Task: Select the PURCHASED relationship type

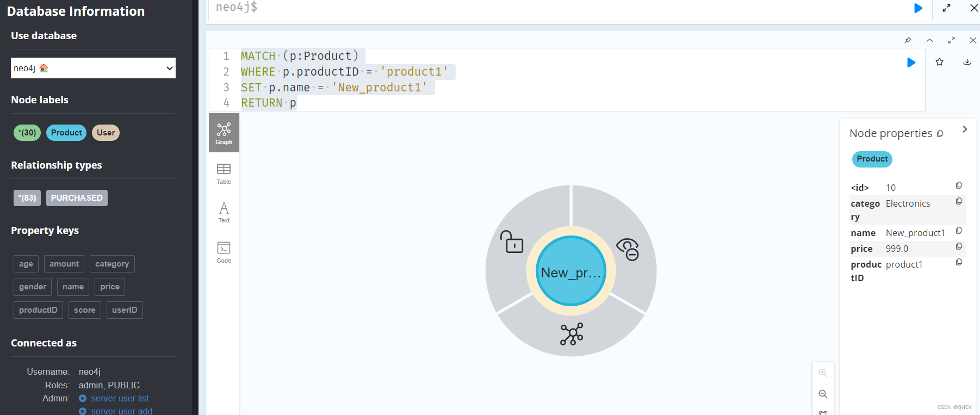Action: pyautogui.click(x=77, y=198)
